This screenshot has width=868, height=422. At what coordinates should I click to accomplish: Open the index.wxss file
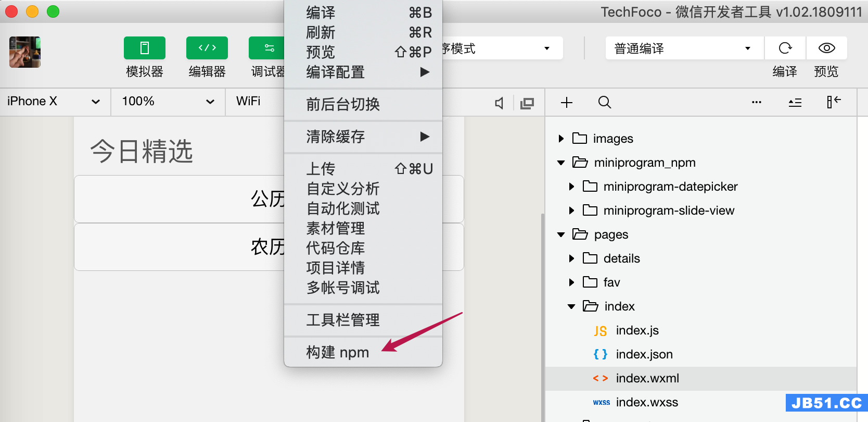pos(701,402)
